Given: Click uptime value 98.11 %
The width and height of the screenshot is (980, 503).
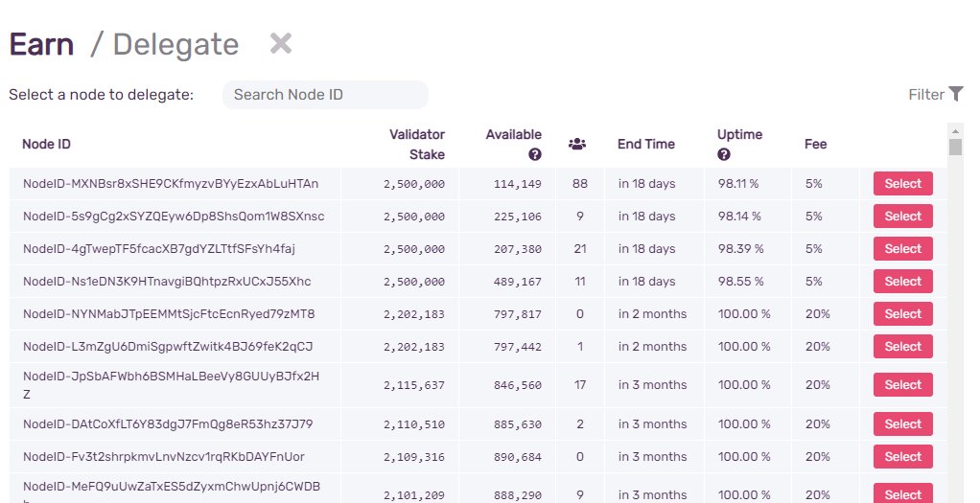Looking at the screenshot, I should click(x=738, y=184).
